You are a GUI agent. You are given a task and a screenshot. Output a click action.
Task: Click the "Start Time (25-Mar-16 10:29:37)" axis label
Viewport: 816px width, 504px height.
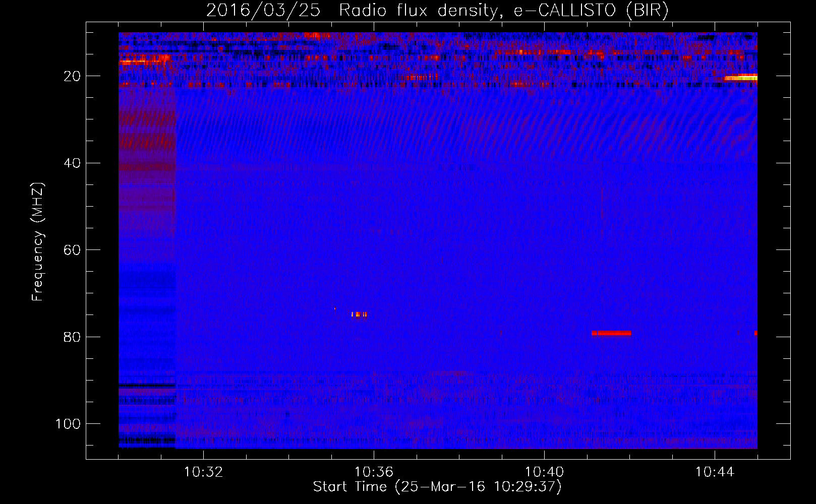[437, 487]
